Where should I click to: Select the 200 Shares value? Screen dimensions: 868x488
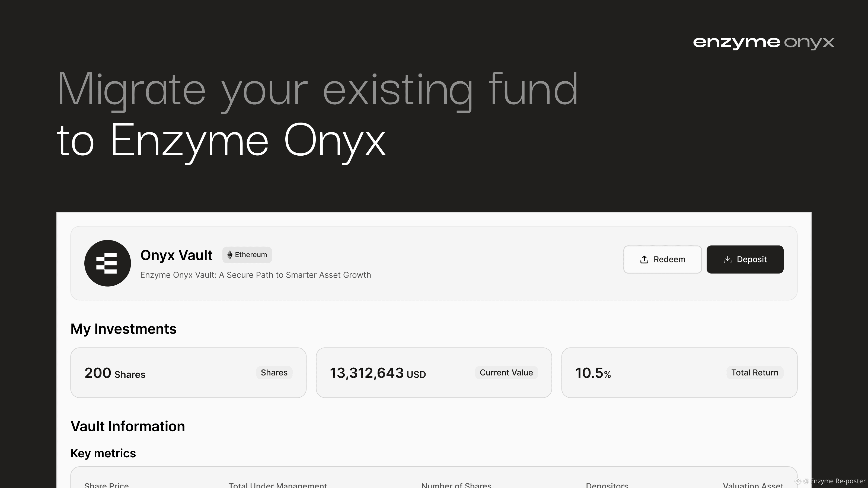click(115, 373)
